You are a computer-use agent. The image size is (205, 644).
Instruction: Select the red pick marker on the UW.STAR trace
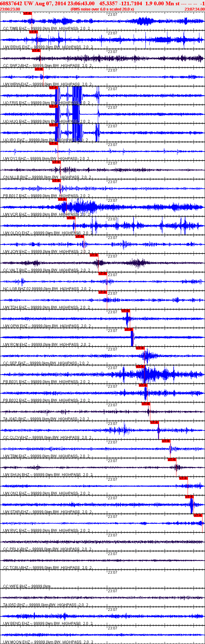(189, 497)
